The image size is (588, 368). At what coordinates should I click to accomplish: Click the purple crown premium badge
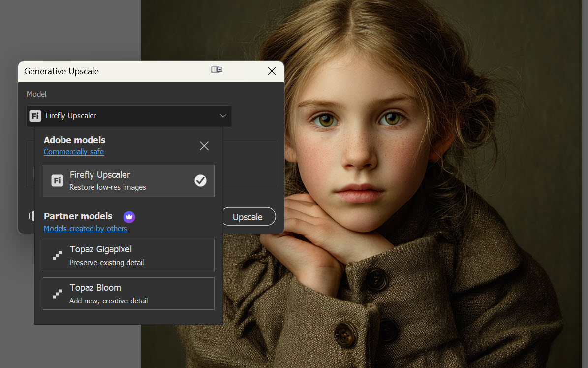pyautogui.click(x=129, y=217)
